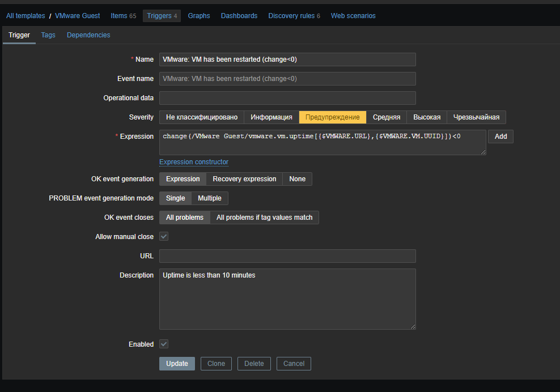
Task: Go to All templates breadcrumb
Action: point(26,16)
